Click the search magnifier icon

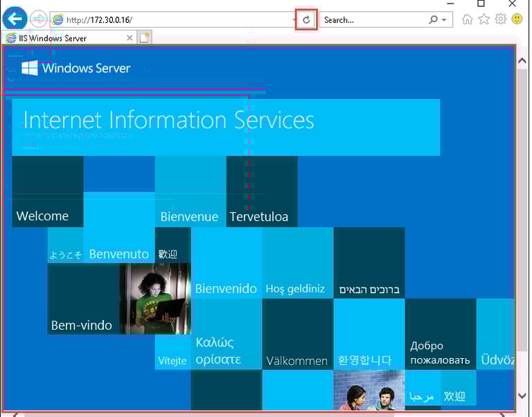point(433,19)
